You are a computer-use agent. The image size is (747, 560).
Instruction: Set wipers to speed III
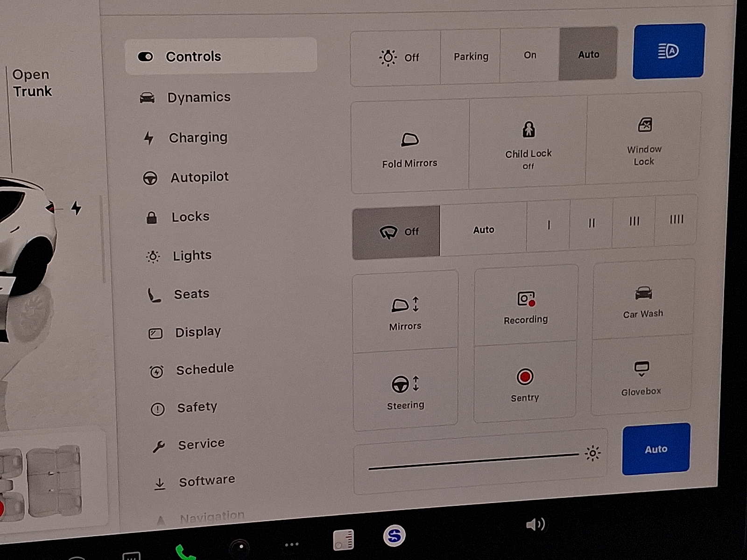(x=634, y=221)
